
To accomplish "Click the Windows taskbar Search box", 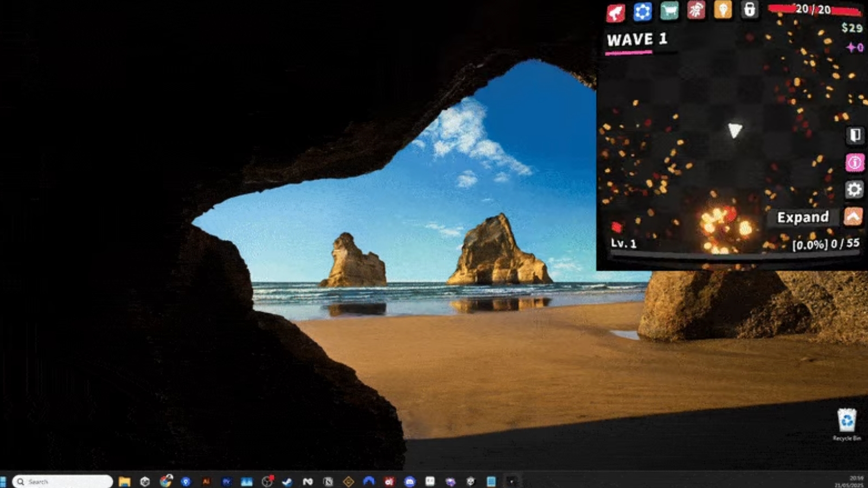I will click(62, 481).
